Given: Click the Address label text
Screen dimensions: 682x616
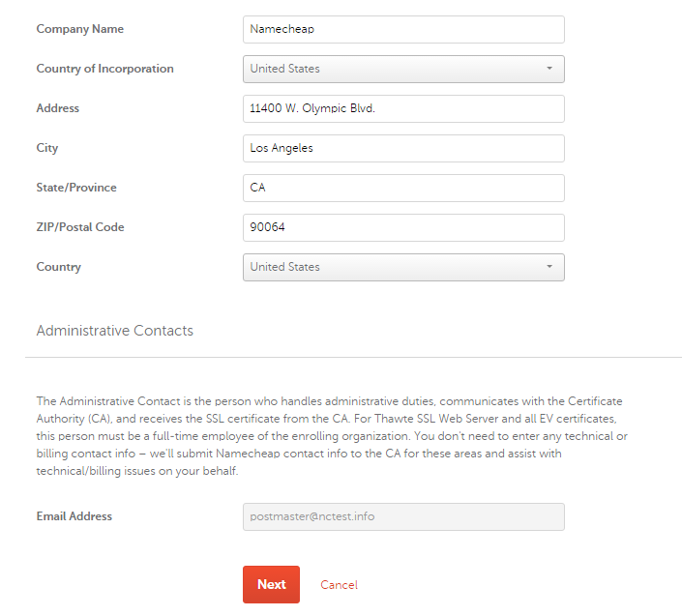Looking at the screenshot, I should click(58, 108).
